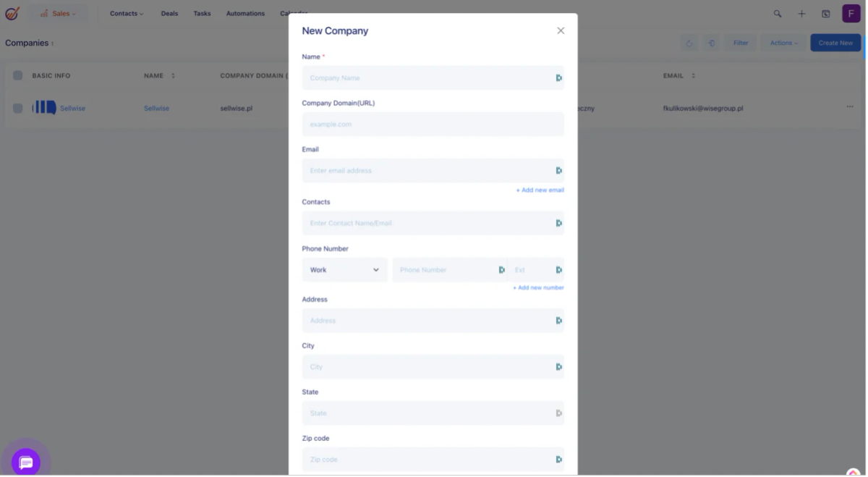Click the Add new number link
This screenshot has height=477, width=868.
click(x=538, y=288)
